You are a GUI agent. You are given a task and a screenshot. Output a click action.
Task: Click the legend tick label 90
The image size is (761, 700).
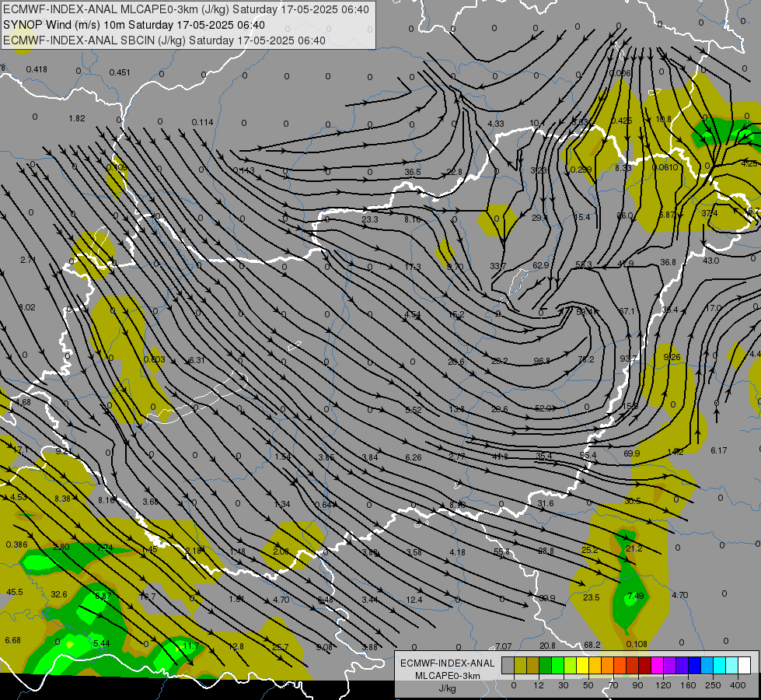click(x=637, y=685)
